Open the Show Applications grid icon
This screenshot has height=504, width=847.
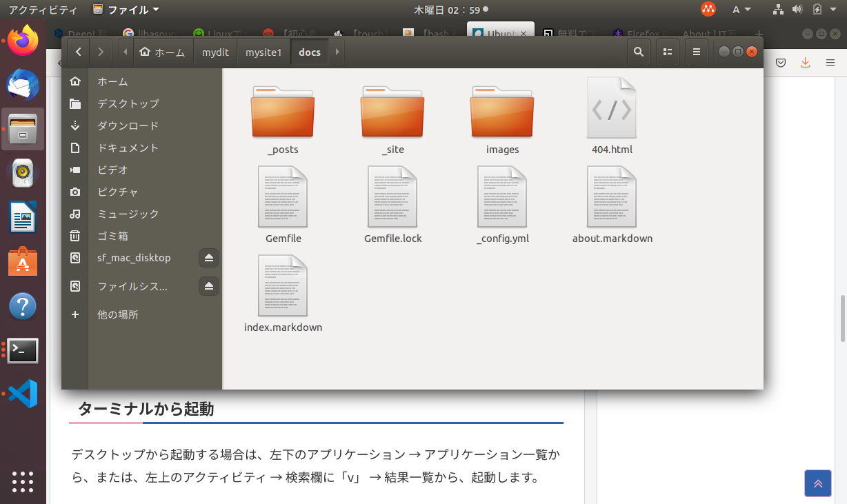(22, 482)
